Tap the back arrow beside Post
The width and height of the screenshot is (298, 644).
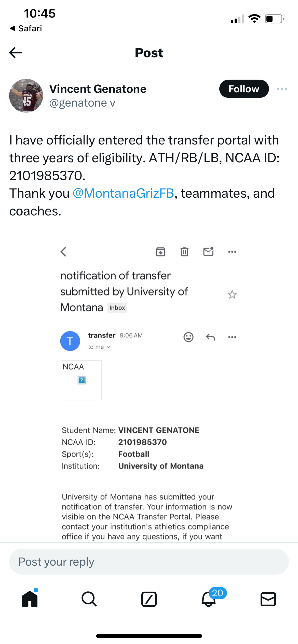tap(16, 53)
